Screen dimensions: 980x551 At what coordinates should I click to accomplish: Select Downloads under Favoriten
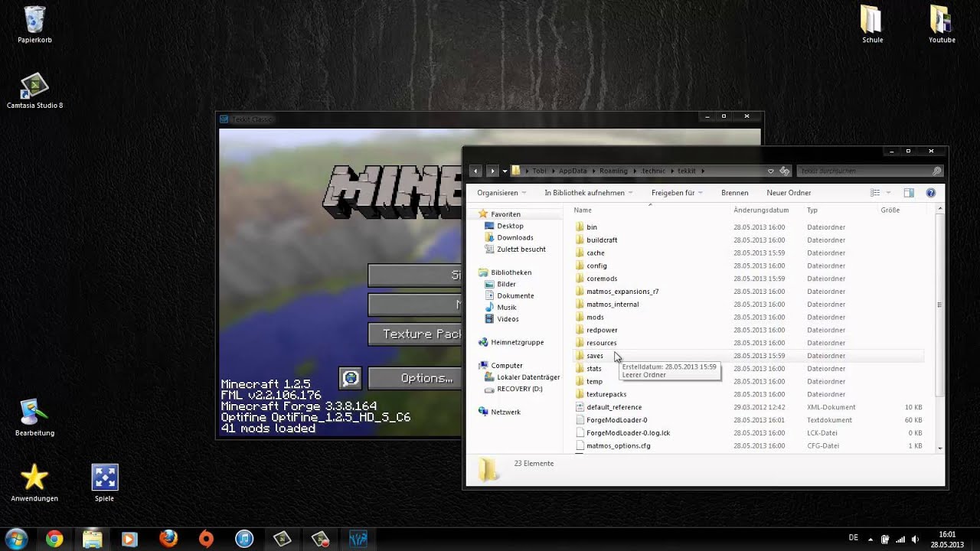point(514,237)
